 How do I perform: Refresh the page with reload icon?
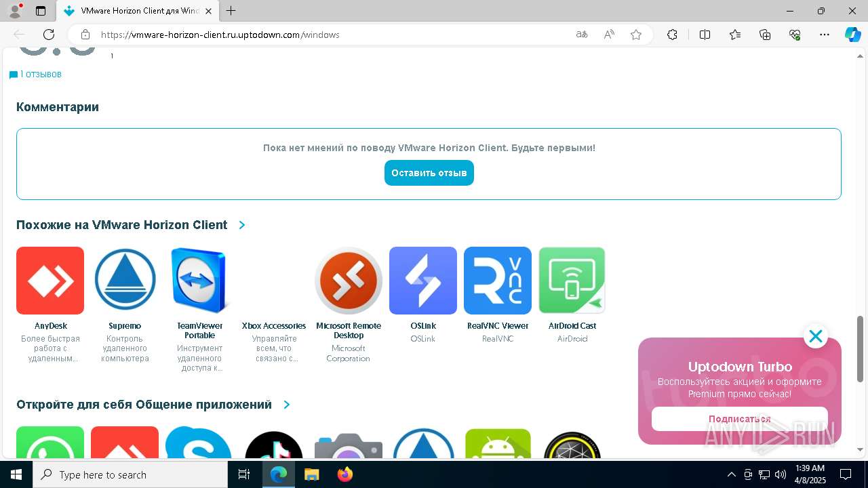(49, 35)
